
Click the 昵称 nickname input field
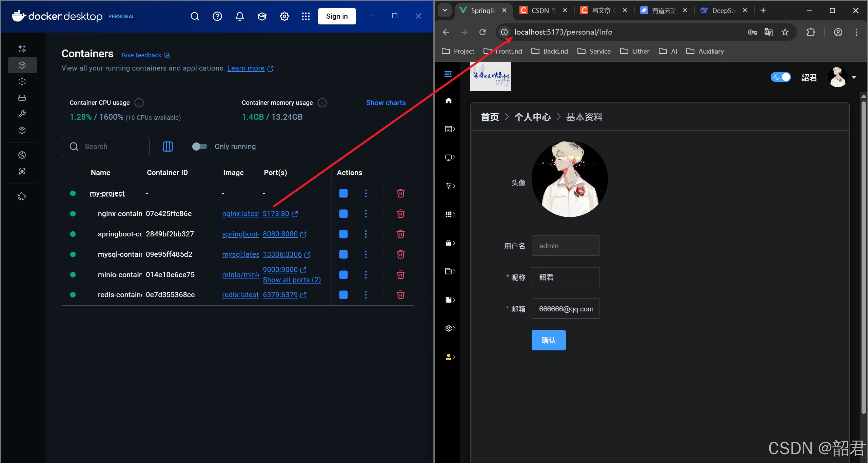pyautogui.click(x=565, y=277)
